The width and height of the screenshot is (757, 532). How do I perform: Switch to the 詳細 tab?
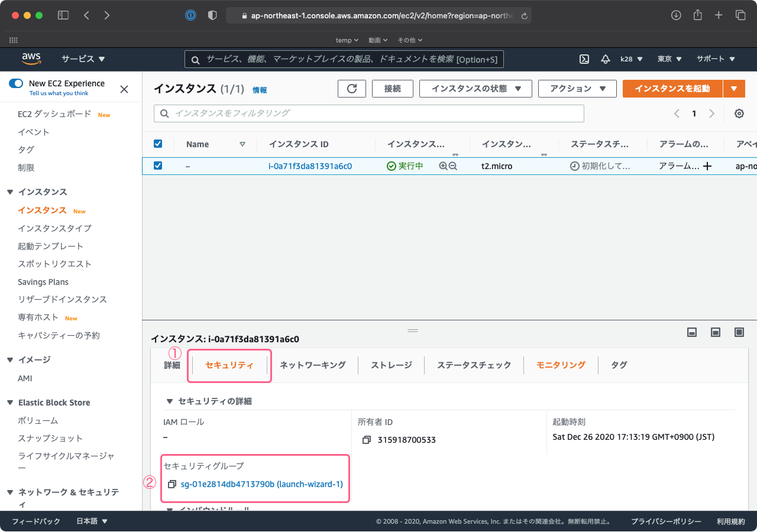[172, 365]
